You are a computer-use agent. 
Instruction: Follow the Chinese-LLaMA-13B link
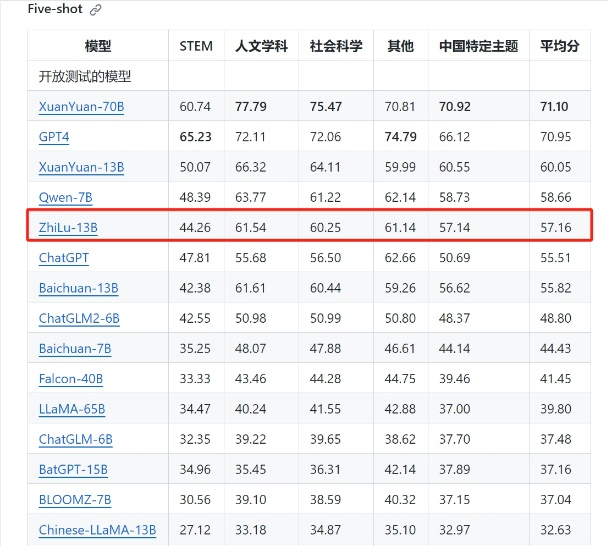pos(97,530)
